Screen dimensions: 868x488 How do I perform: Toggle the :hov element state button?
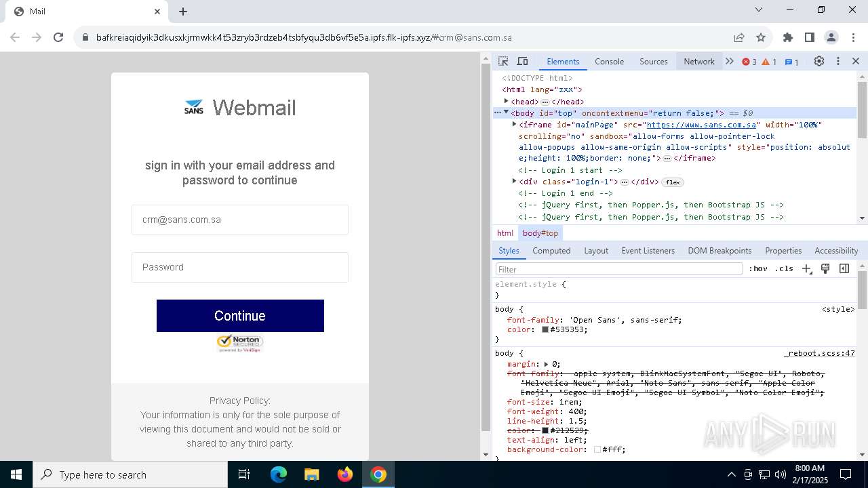(x=758, y=269)
